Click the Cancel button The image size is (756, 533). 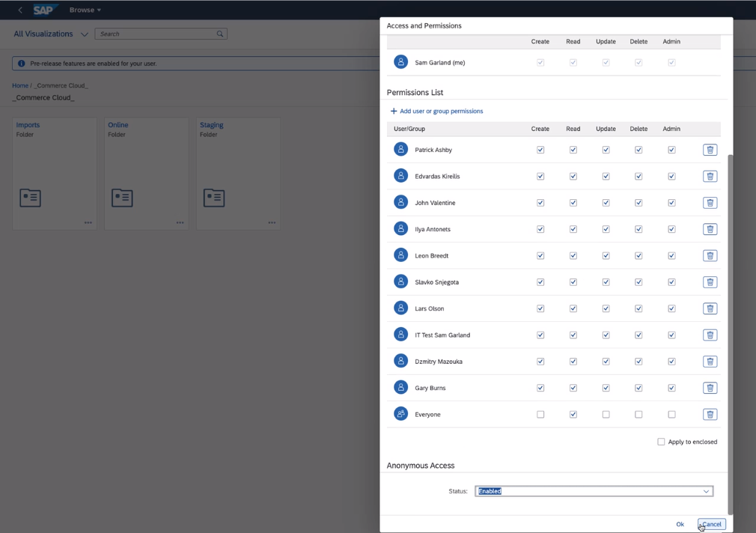click(712, 524)
